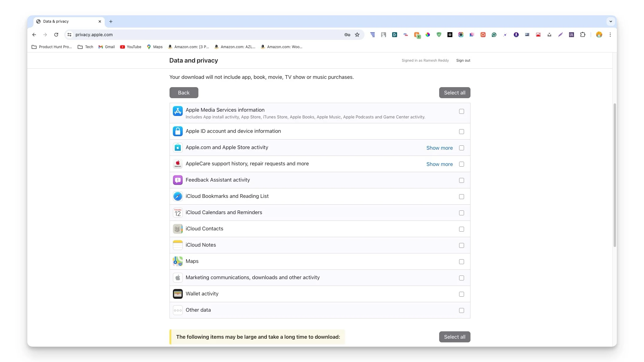Expand Show more for AppleCare support history
Screen dimensions: 644x362
point(439,164)
